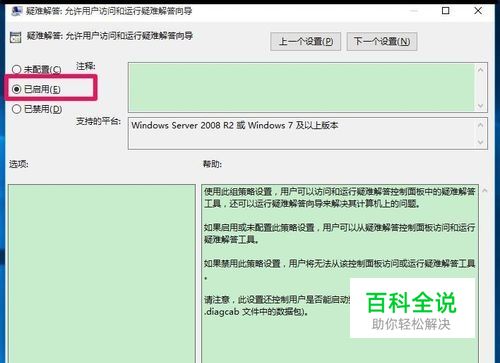Click down arrow of 注释 box scrollbar

click(480, 106)
